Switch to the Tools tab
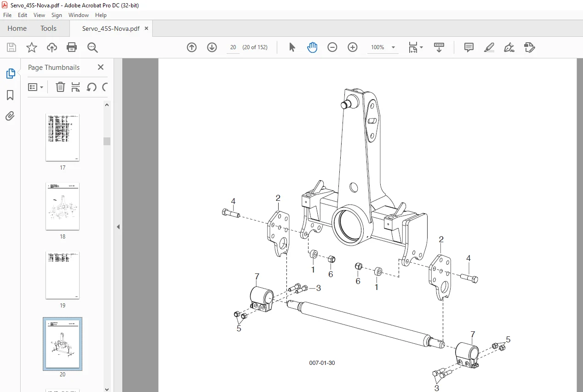The height and width of the screenshot is (392, 583). [48, 28]
